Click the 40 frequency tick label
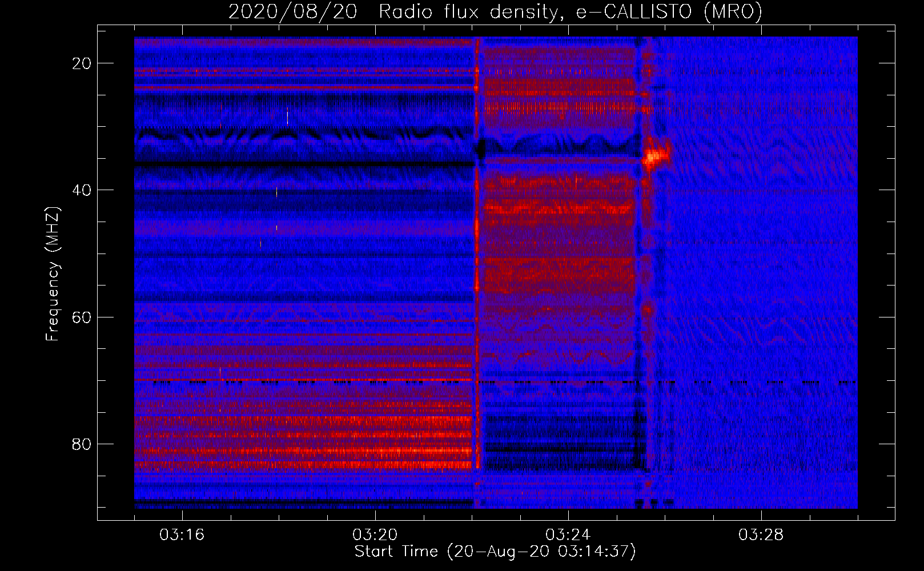 tap(82, 190)
